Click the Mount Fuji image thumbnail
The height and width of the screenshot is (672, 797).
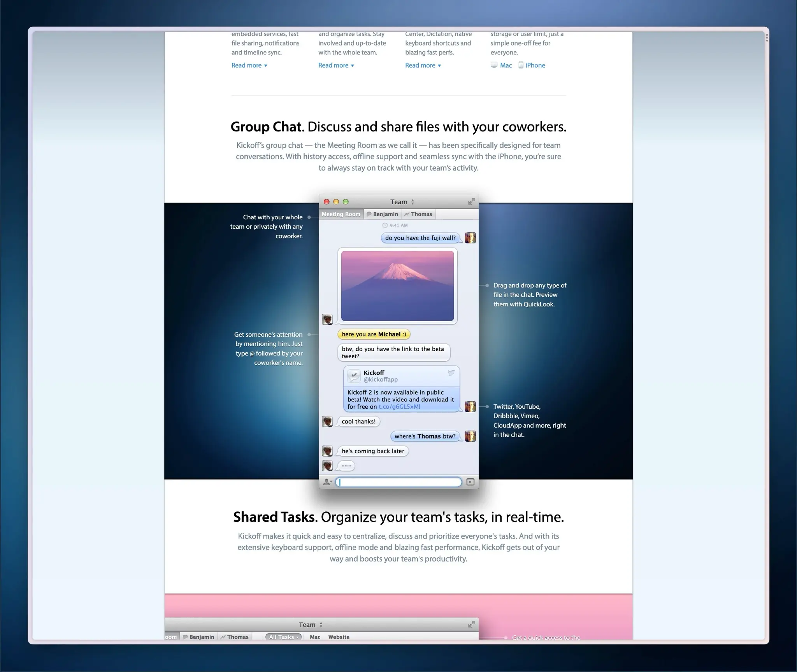click(397, 286)
